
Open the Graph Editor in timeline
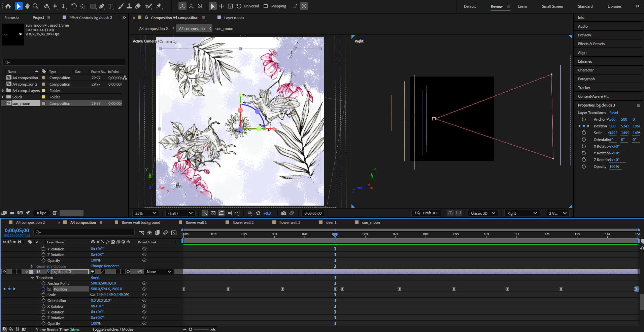pyautogui.click(x=174, y=233)
